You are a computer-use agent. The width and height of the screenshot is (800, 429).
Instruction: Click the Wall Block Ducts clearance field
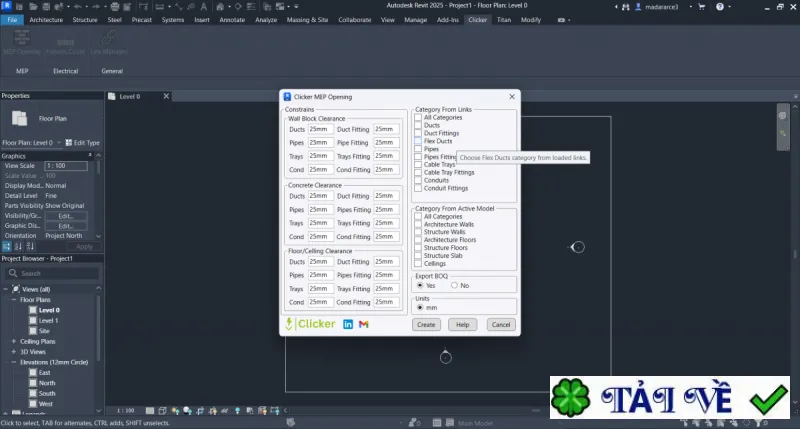pos(320,129)
